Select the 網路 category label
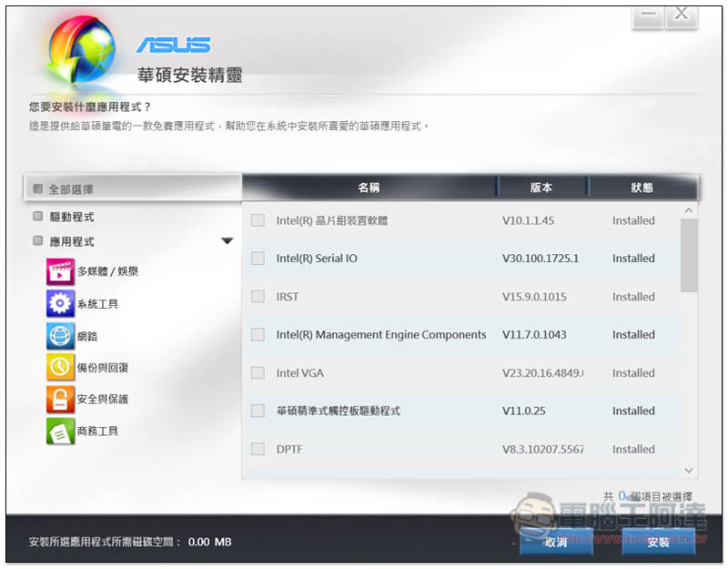The image size is (728, 569). (87, 336)
